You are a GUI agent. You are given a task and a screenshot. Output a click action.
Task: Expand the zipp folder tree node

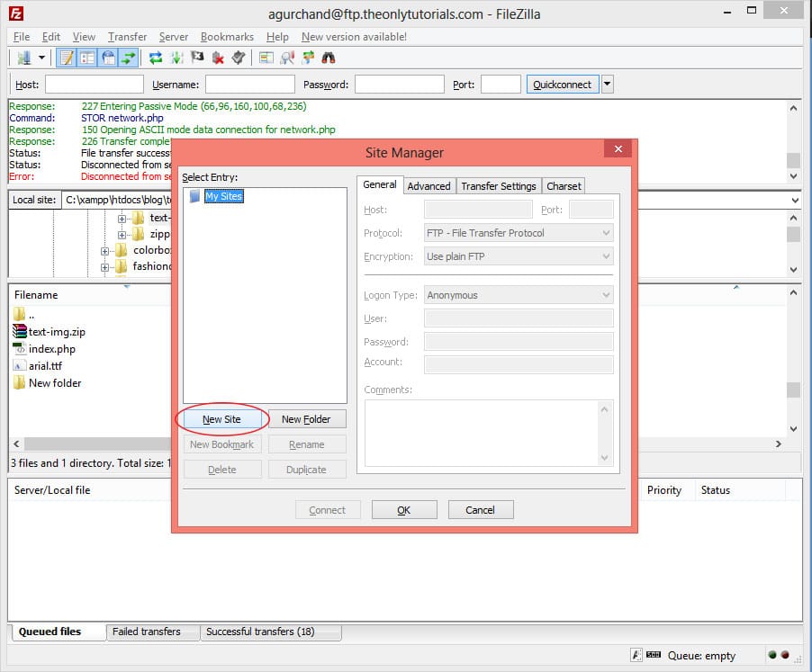tap(122, 235)
